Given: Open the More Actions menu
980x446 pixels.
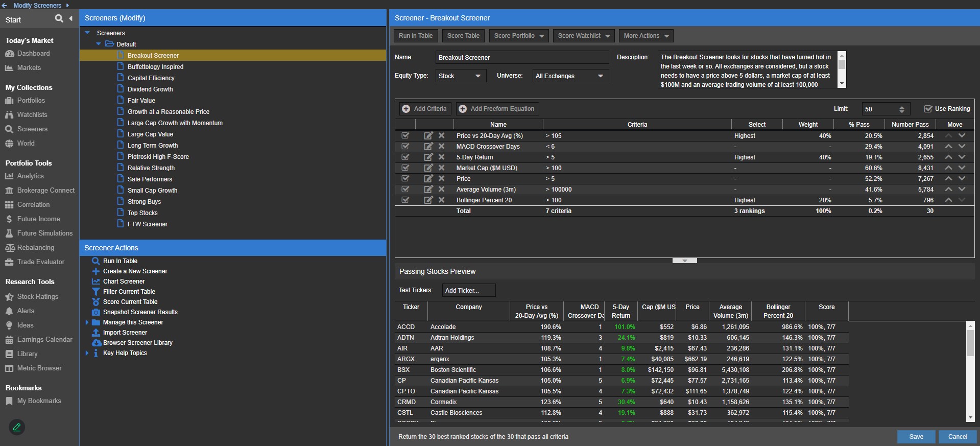Looking at the screenshot, I should click(646, 36).
